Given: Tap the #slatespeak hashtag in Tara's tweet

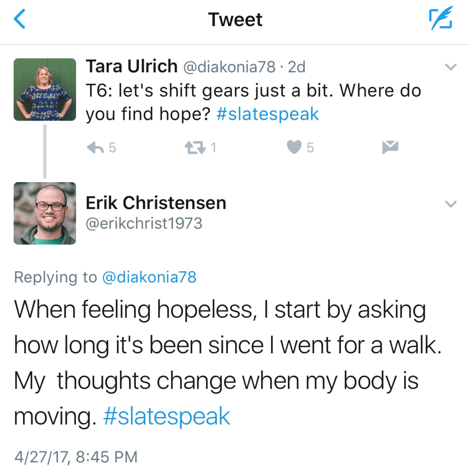Looking at the screenshot, I should [x=267, y=114].
